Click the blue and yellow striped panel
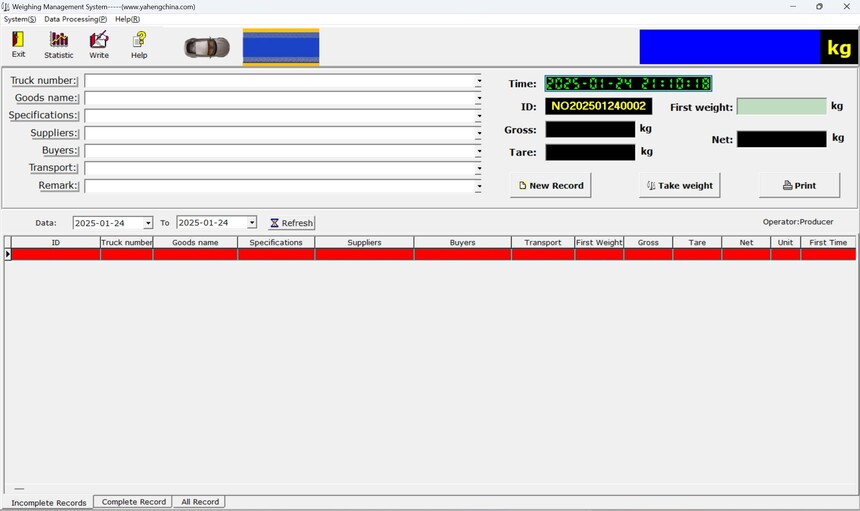Image resolution: width=860 pixels, height=511 pixels. click(281, 47)
